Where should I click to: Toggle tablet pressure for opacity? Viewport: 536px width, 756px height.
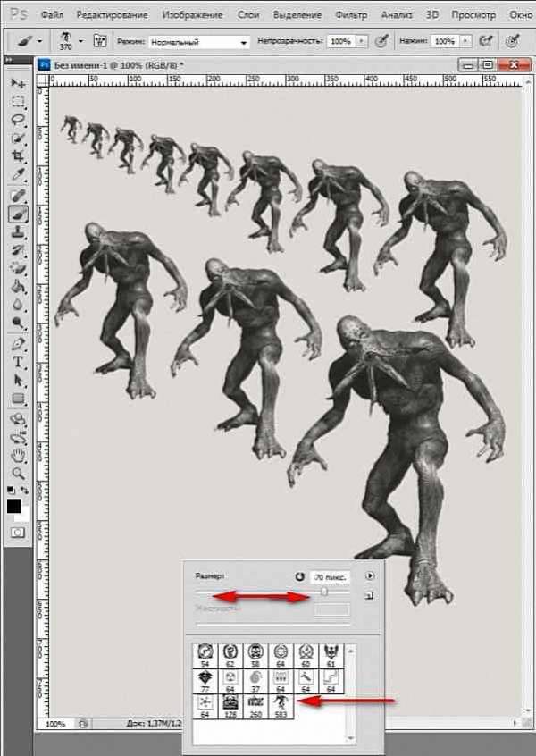[x=382, y=42]
